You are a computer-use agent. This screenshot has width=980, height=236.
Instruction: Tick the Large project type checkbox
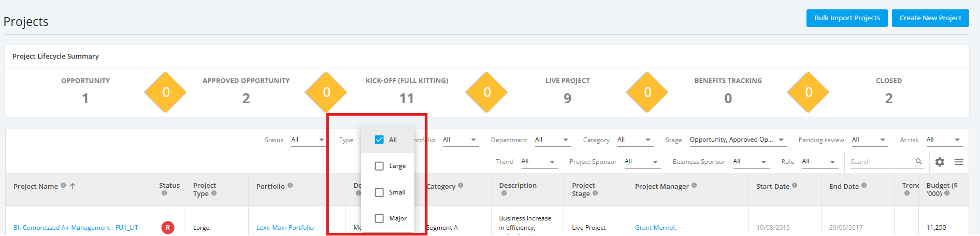pos(379,166)
